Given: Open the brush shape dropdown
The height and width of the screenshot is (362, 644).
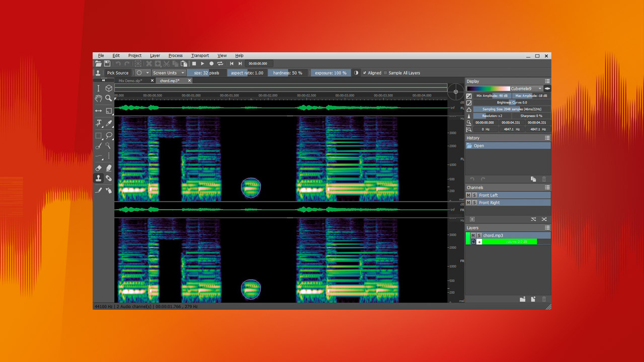Looking at the screenshot, I should 143,73.
